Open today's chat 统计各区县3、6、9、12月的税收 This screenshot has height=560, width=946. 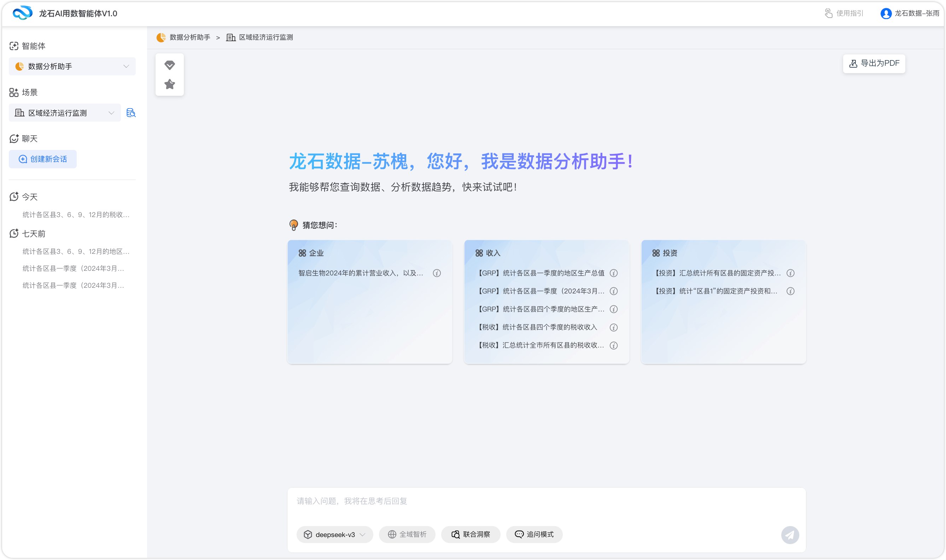(x=75, y=215)
